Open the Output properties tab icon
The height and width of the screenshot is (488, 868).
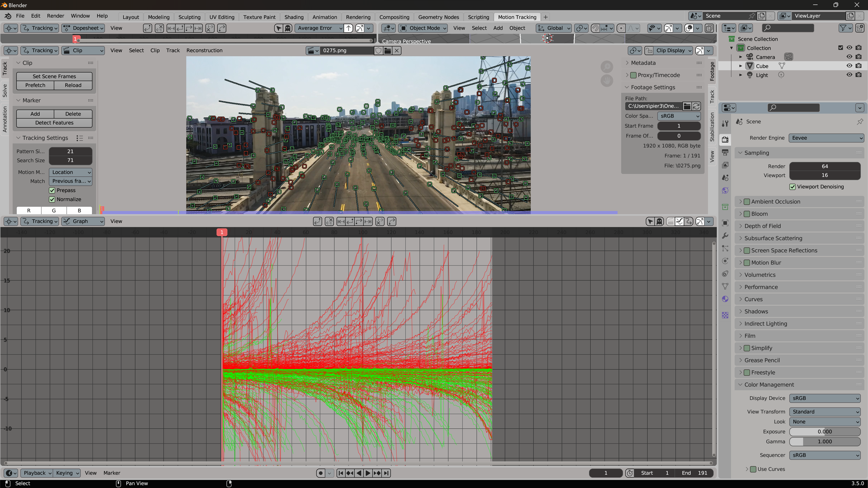(x=725, y=152)
